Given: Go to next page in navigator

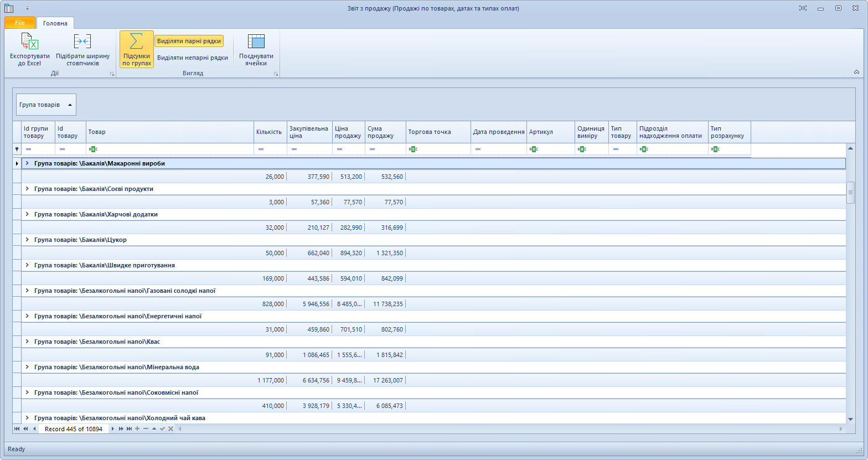Looking at the screenshot, I should [x=121, y=429].
